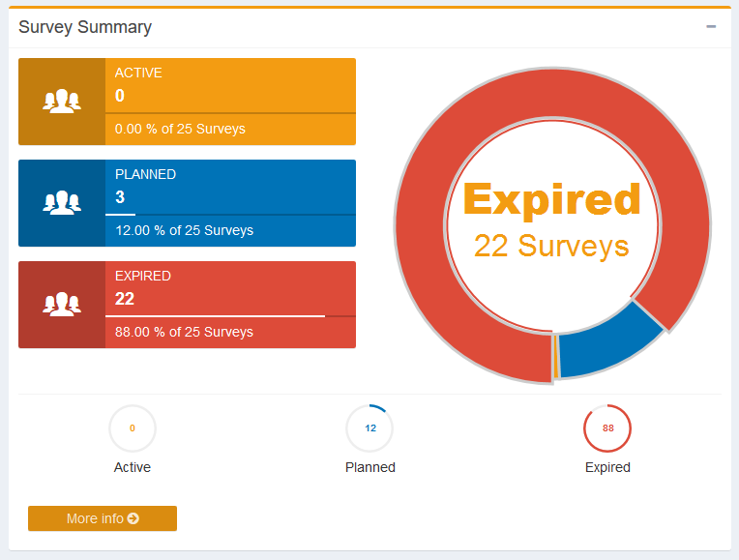Click the Planned progress bar
The height and width of the screenshot is (560, 739).
230,214
